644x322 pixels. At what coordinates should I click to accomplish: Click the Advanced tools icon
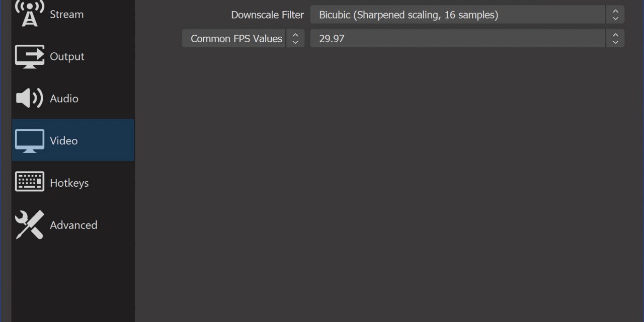click(x=30, y=224)
